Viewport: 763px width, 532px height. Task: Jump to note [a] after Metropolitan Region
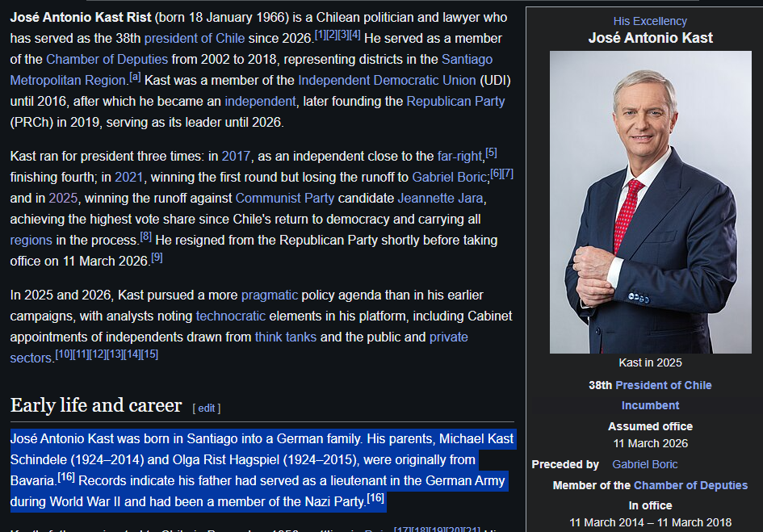click(x=135, y=77)
